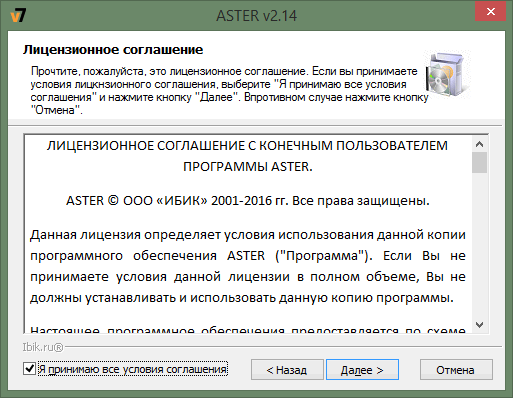Click the license text scroll up arrow

[x=480, y=144]
